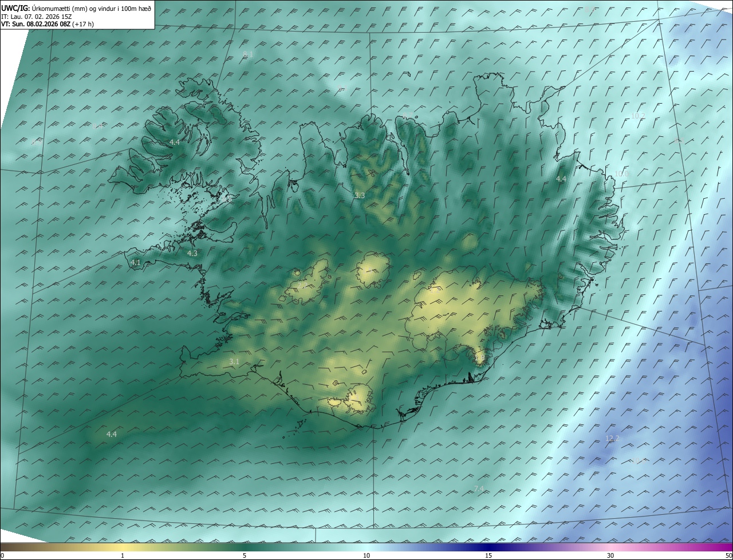Viewport: 733px width, 560px height.
Task: Click the 4.3 value on the Snæfellsnes peninsula
Action: coord(192,253)
